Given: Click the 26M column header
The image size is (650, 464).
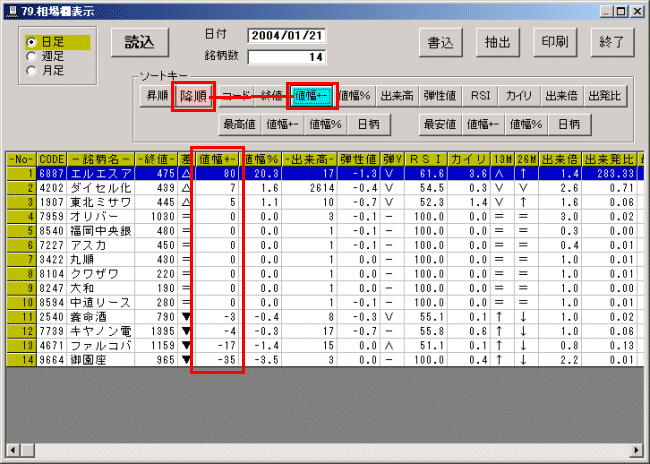Looking at the screenshot, I should tap(526, 159).
